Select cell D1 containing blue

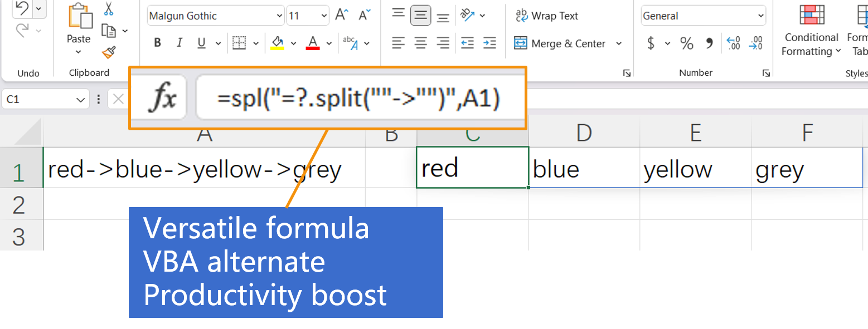pos(584,168)
